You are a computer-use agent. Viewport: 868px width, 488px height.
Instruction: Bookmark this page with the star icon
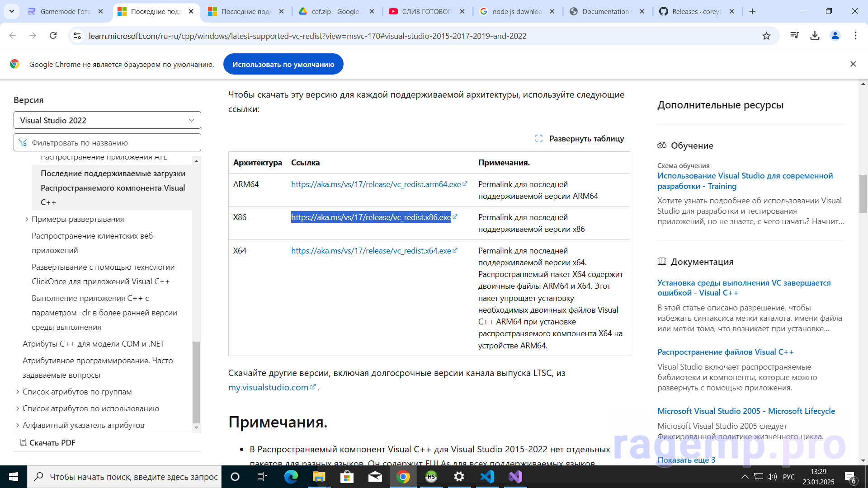pyautogui.click(x=766, y=36)
